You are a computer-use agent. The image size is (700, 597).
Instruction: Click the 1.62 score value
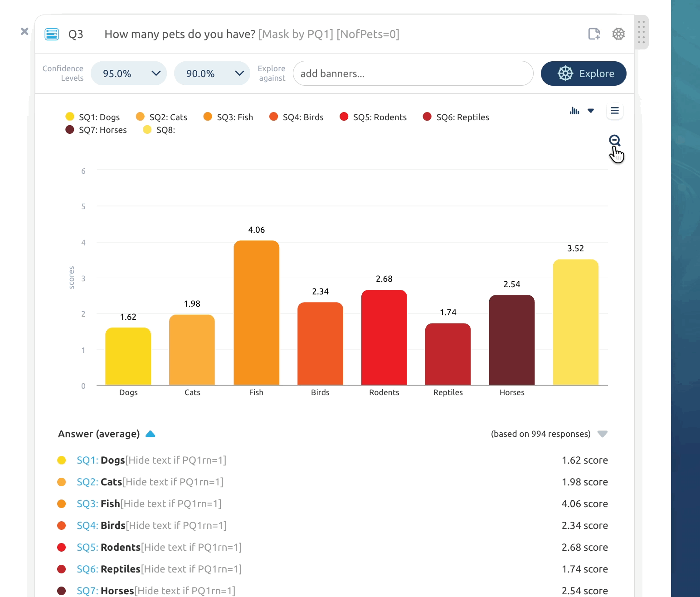coord(585,460)
